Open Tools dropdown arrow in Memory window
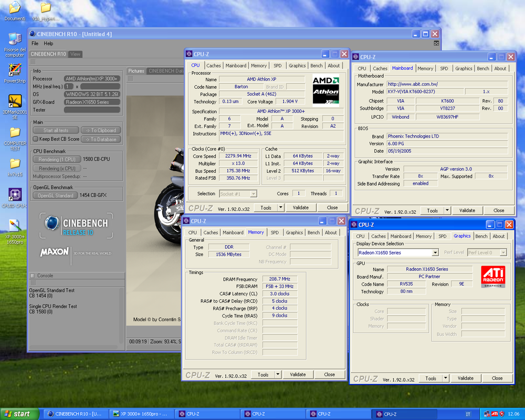Screen dimensions: 525x420 tap(278, 374)
